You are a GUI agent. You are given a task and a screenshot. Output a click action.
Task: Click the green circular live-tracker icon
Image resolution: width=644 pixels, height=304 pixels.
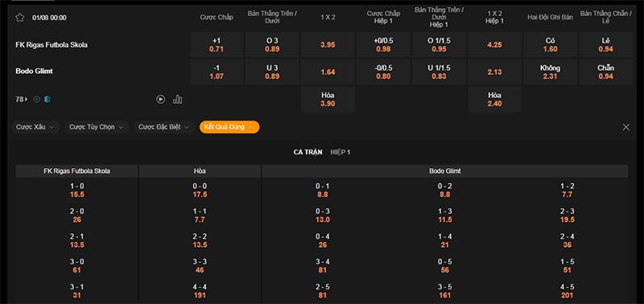click(36, 99)
